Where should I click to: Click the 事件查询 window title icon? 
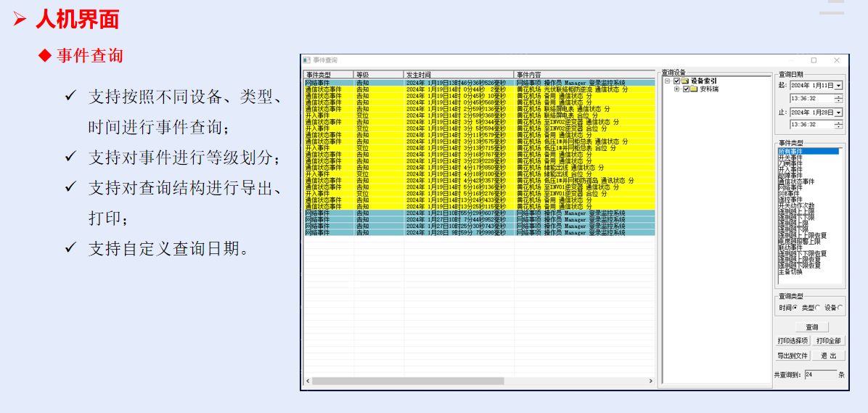tap(306, 60)
